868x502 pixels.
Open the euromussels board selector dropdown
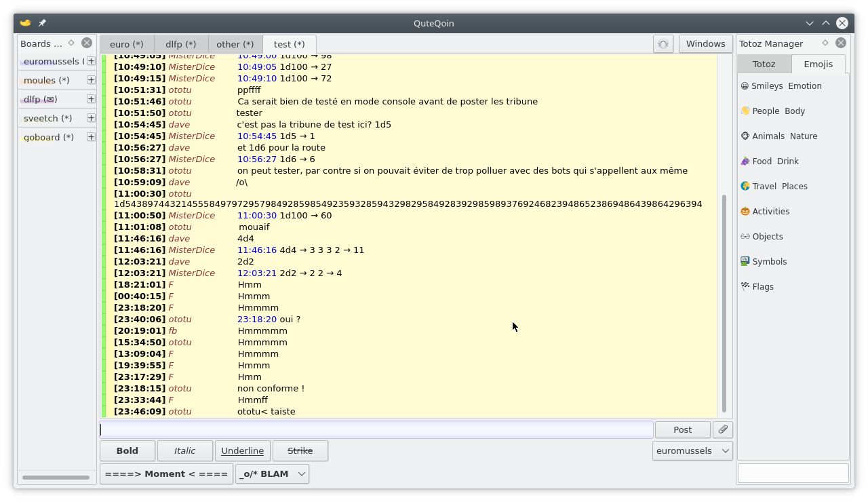(x=692, y=451)
